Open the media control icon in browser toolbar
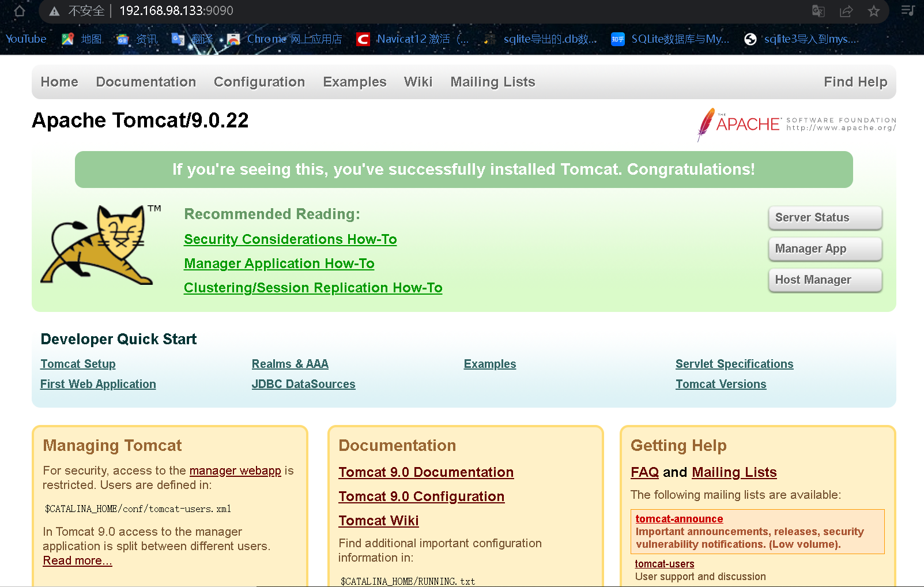The height and width of the screenshot is (587, 924). [x=908, y=10]
